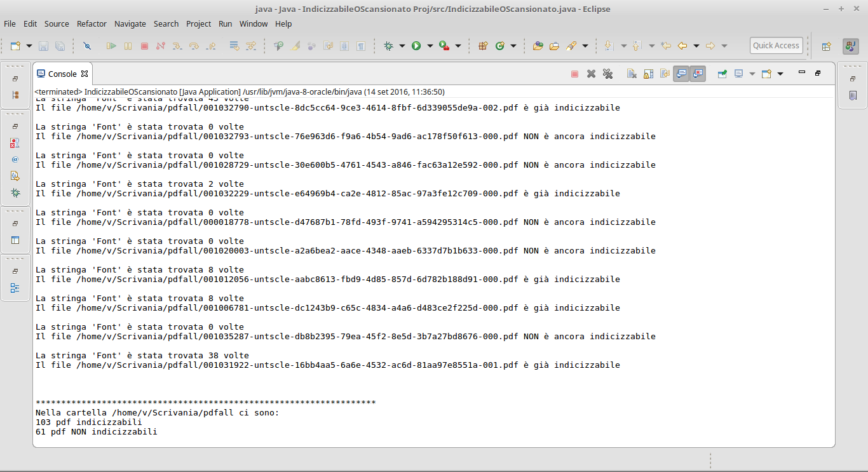Click the Search flashlight icon
The width and height of the screenshot is (868, 472).
[x=571, y=46]
